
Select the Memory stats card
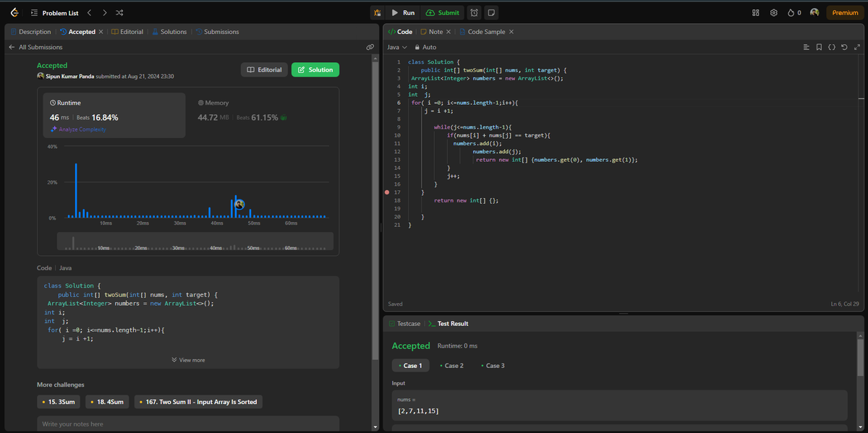[x=262, y=116]
